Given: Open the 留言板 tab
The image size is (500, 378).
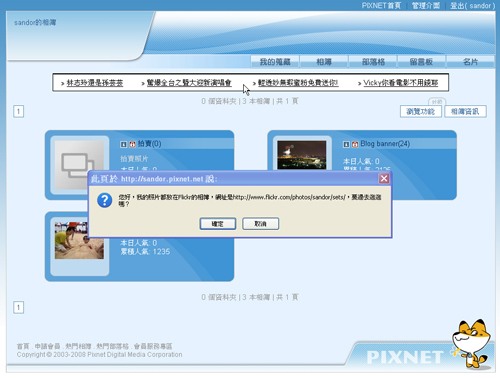Looking at the screenshot, I should point(421,62).
